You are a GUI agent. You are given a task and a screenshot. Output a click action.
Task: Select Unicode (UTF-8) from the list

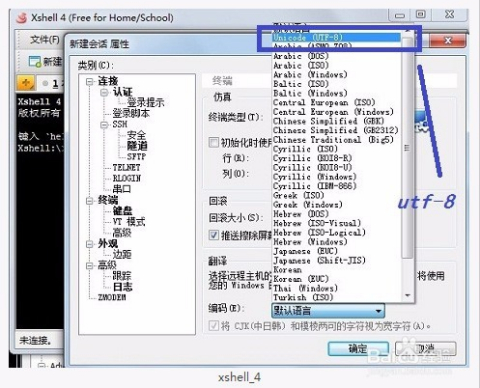click(x=336, y=37)
